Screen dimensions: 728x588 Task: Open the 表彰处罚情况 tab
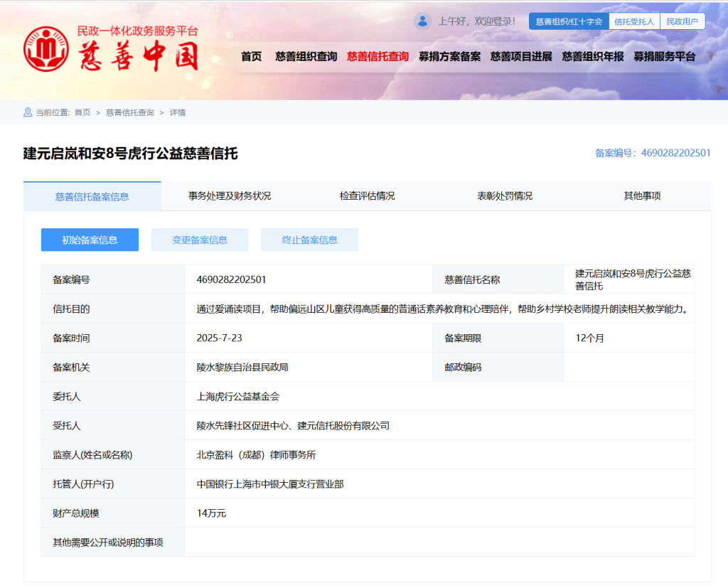point(505,196)
